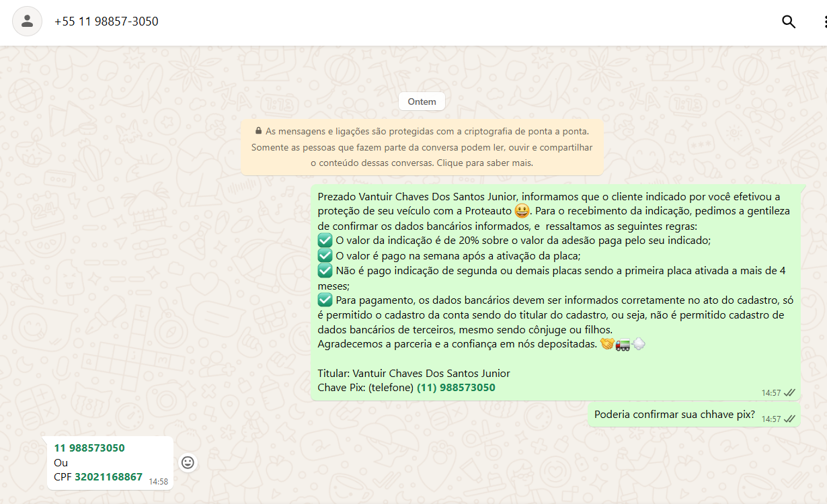React to the received message with emoji button
The width and height of the screenshot is (827, 504).
coord(188,462)
